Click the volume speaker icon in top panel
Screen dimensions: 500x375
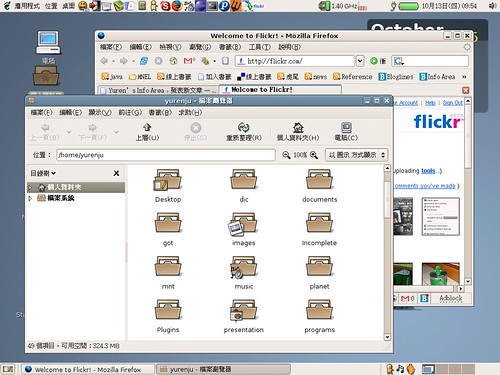point(492,6)
